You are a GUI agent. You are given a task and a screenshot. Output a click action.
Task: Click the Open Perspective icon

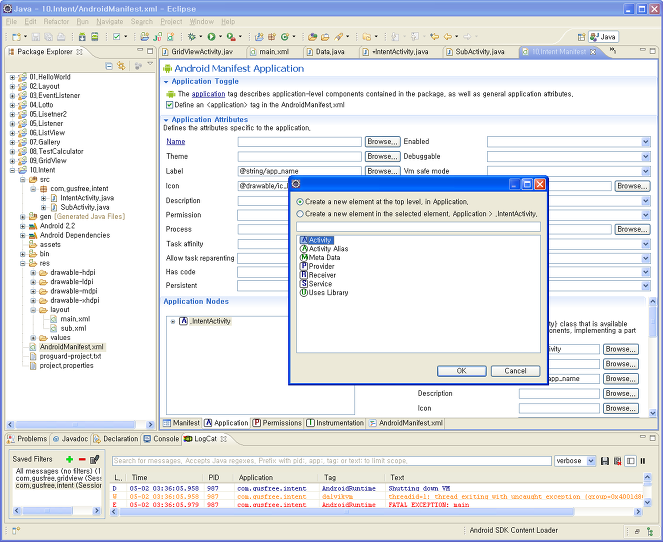(x=581, y=37)
